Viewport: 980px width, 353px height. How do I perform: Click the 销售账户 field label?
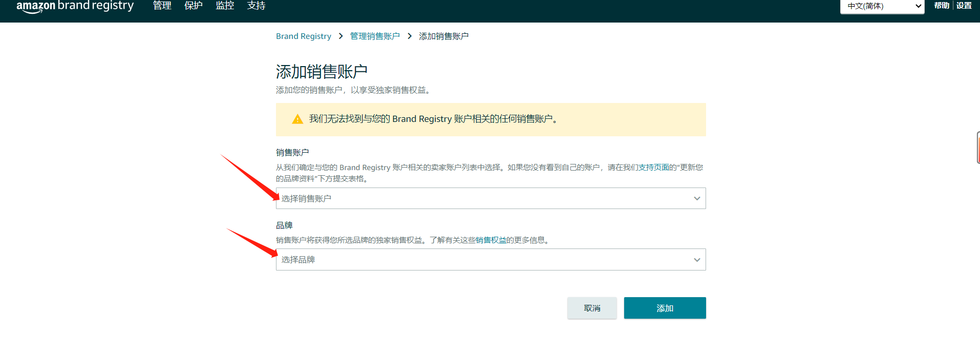(292, 153)
